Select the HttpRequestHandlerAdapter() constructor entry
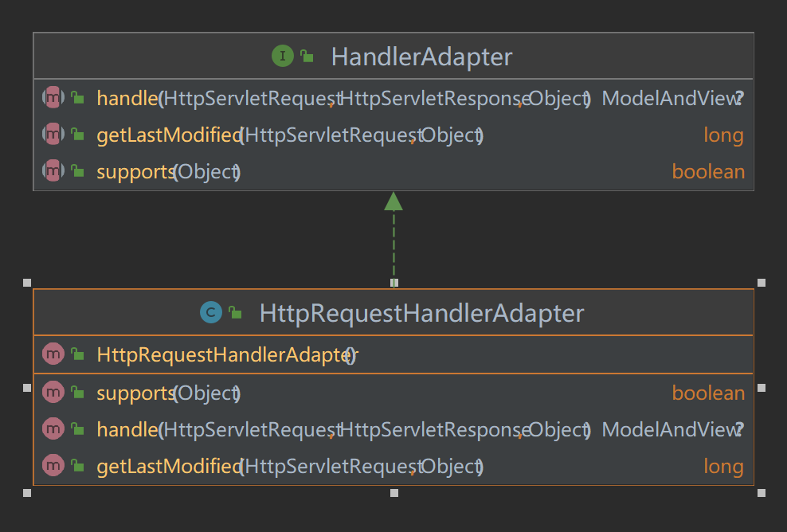The image size is (787, 532). tap(226, 355)
